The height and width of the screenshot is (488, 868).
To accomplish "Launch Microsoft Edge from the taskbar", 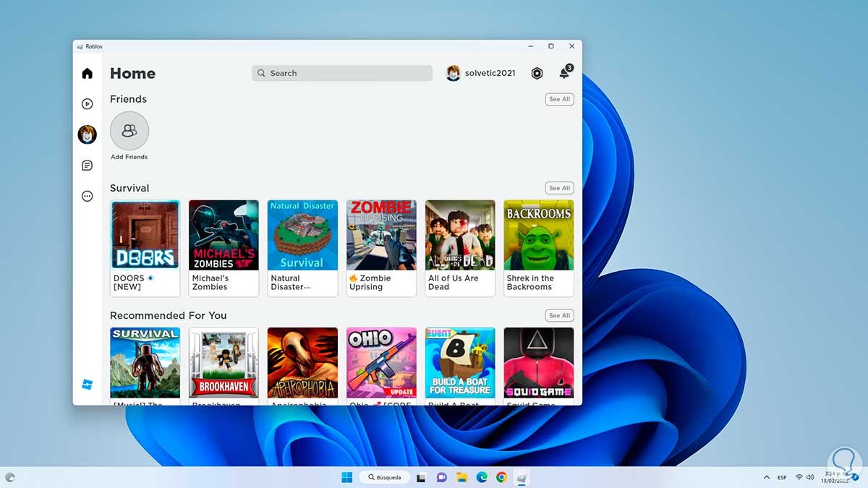I will pos(482,477).
